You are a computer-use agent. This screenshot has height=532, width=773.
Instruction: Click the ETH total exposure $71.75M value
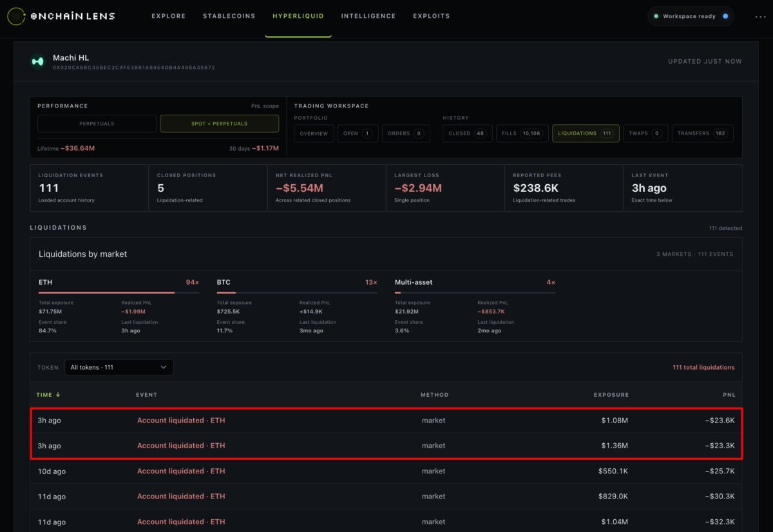(x=51, y=310)
